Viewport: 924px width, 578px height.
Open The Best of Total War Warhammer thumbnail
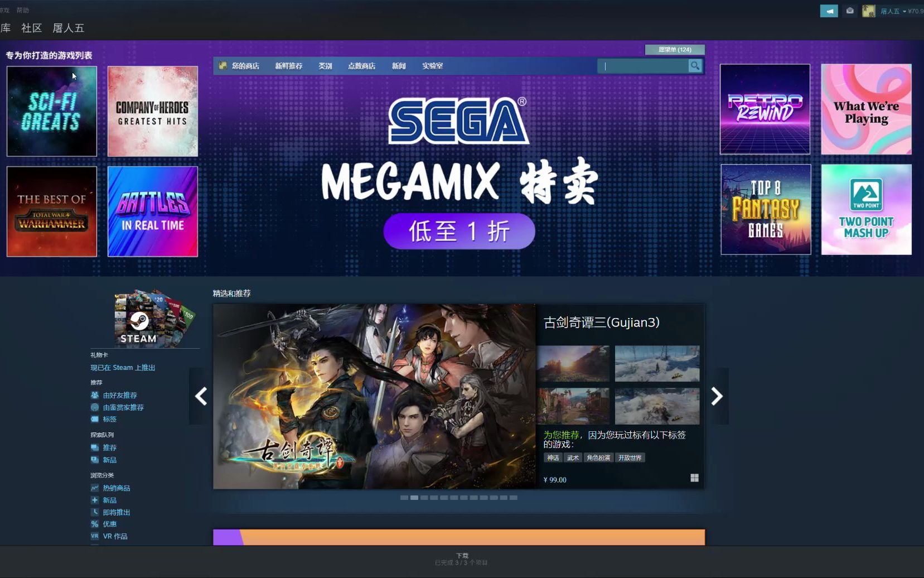(x=52, y=211)
